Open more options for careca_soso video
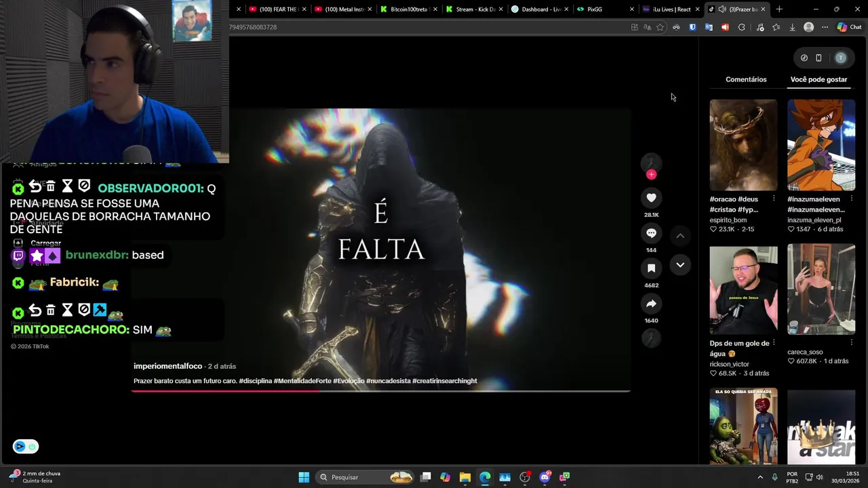This screenshot has height=488, width=868. point(852,342)
